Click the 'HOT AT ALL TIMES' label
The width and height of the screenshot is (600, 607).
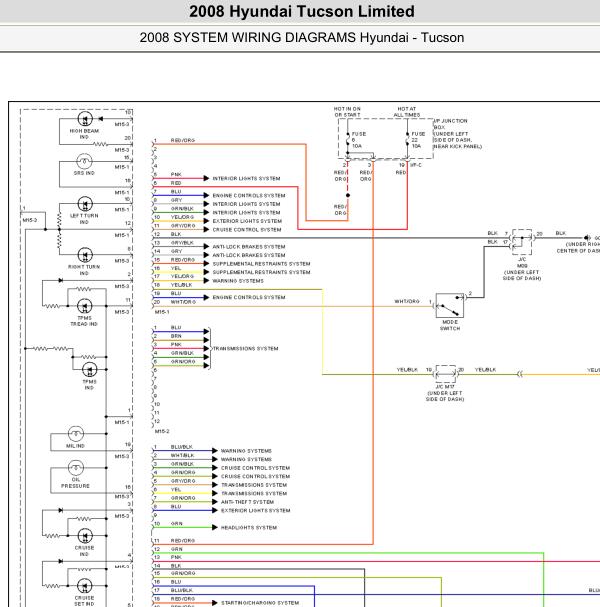[x=407, y=112]
